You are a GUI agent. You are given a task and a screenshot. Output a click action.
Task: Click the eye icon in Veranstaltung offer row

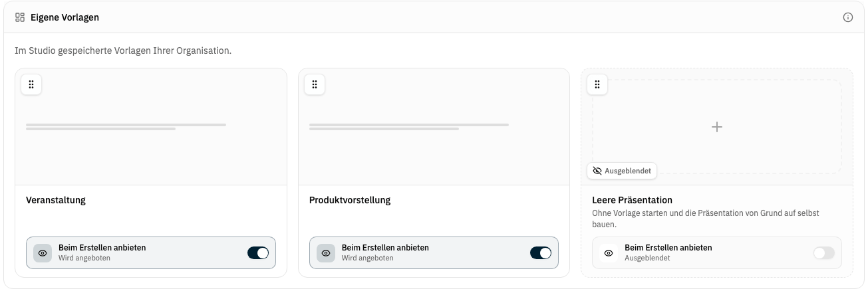[x=43, y=253]
